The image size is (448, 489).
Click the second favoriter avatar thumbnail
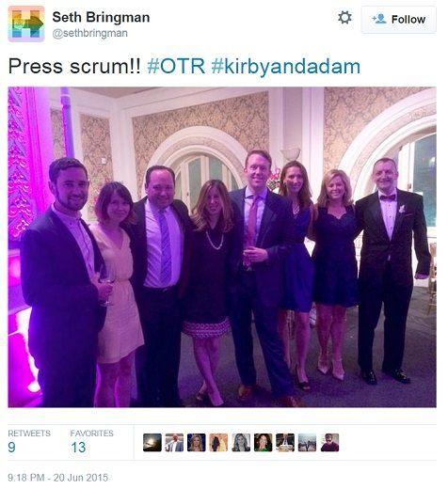(174, 443)
